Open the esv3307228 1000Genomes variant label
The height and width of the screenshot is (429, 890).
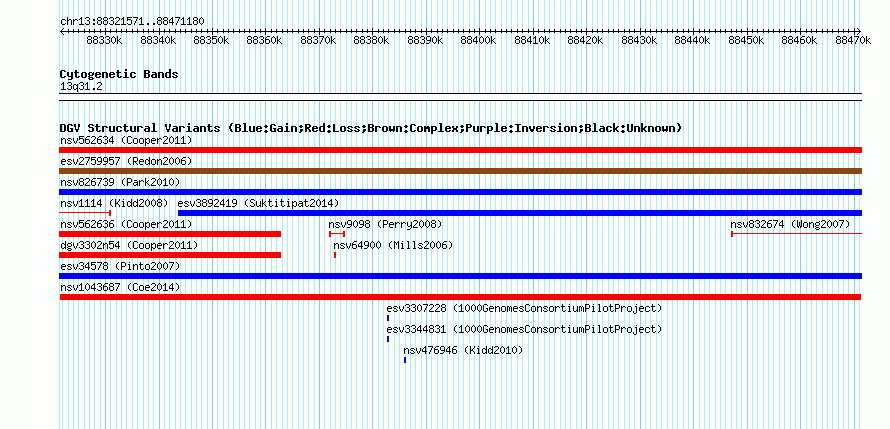coord(524,308)
